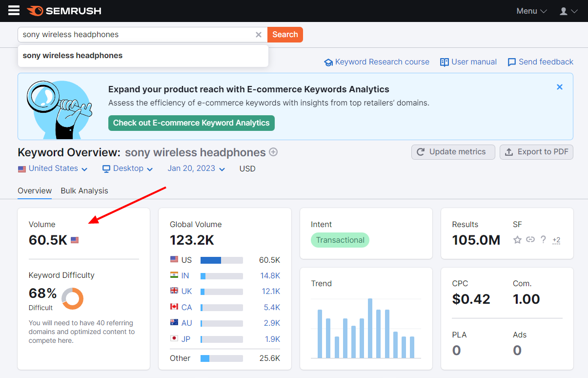
Task: Click the Update metrics button
Action: tap(453, 152)
